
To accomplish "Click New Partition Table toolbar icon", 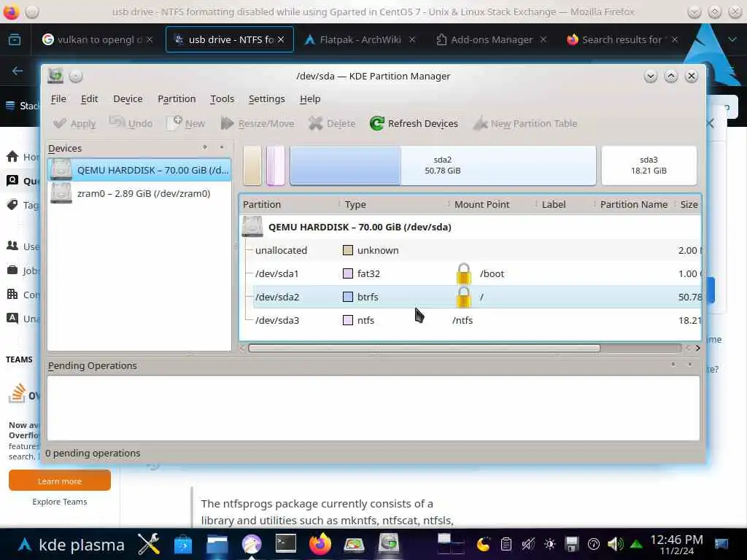I will pyautogui.click(x=480, y=123).
